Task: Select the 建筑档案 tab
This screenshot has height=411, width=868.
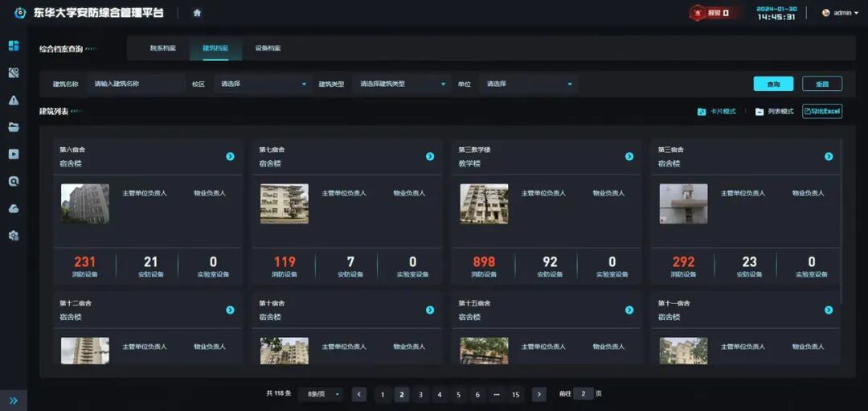Action: 215,48
